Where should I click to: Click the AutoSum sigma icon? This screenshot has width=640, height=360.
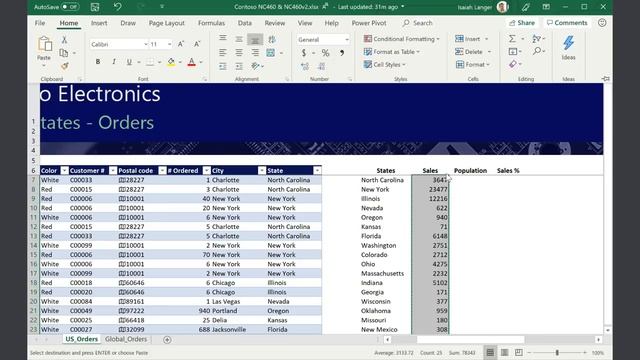pyautogui.click(x=512, y=39)
